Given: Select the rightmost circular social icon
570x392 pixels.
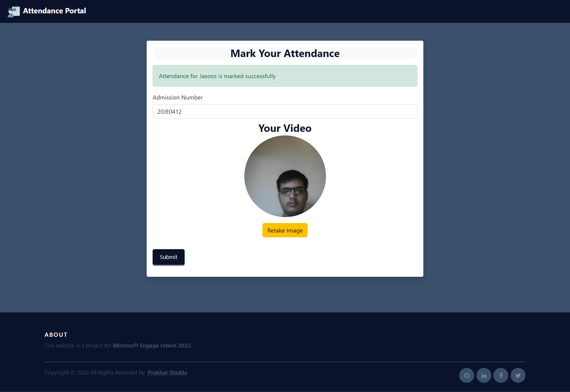Looking at the screenshot, I should click(518, 375).
